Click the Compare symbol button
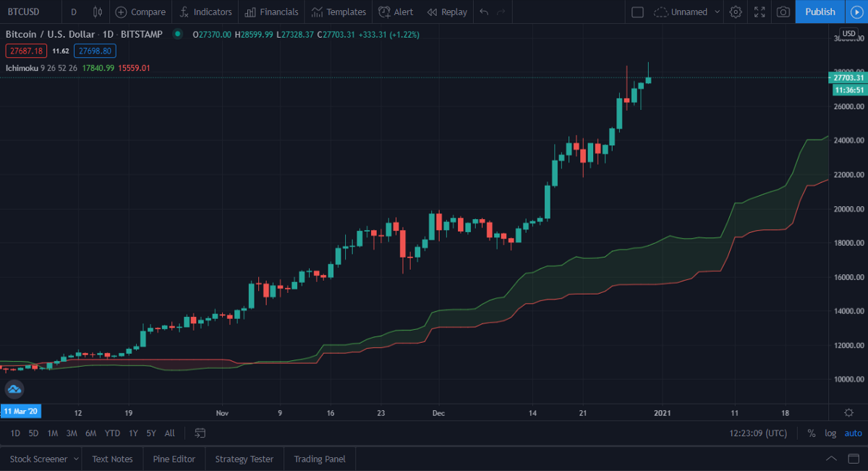The width and height of the screenshot is (868, 471). point(140,12)
